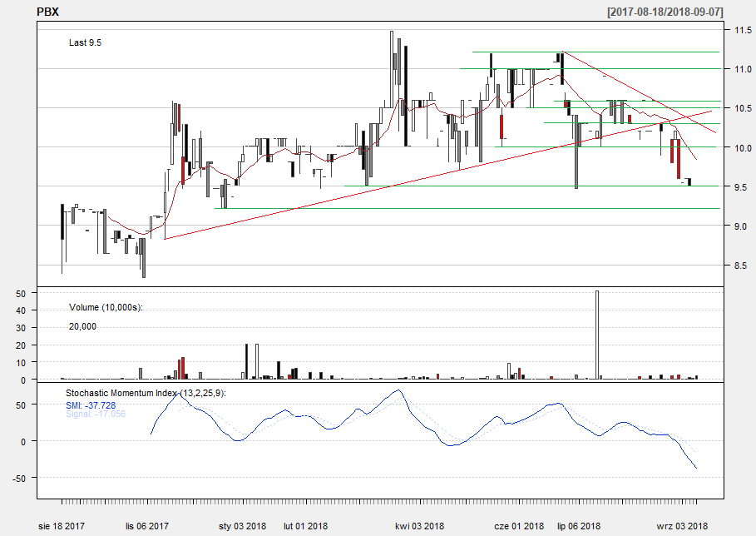Click the 11.5 price axis label
The image size is (756, 536).
[x=743, y=31]
